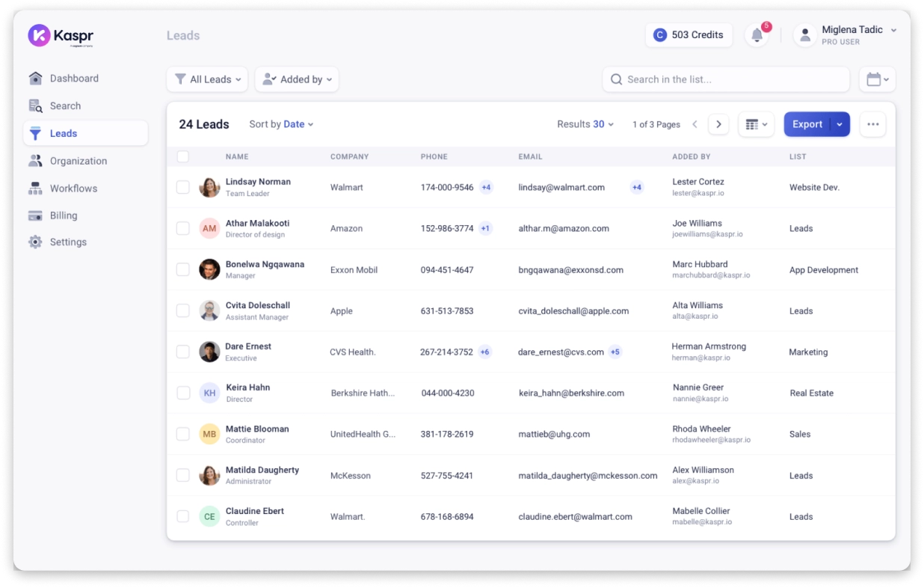The image size is (924, 588).
Task: Click the Dashboard home icon
Action: point(35,79)
